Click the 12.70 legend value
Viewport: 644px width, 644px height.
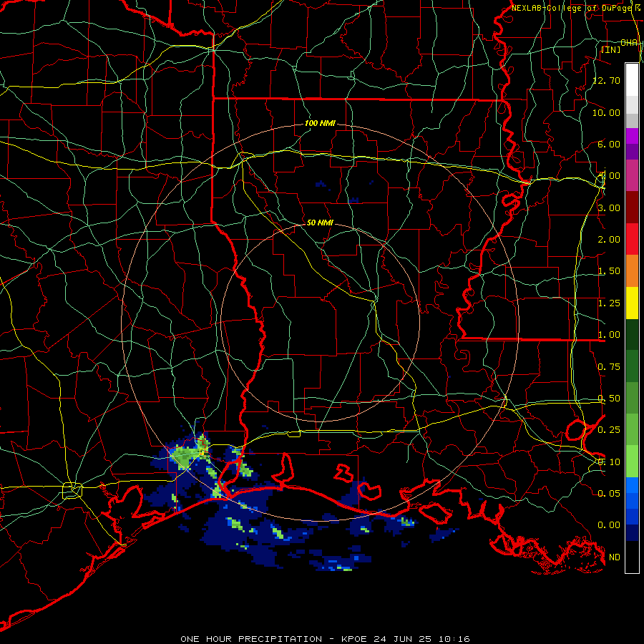(606, 80)
